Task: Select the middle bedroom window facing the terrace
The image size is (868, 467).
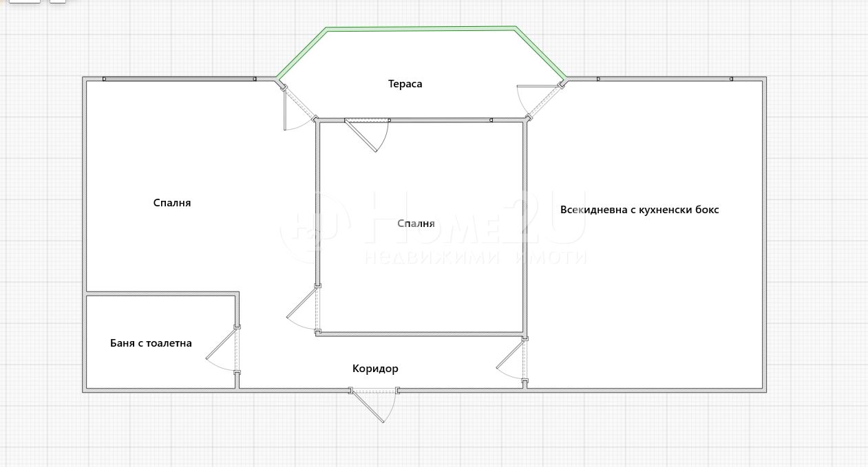Action: [x=441, y=120]
